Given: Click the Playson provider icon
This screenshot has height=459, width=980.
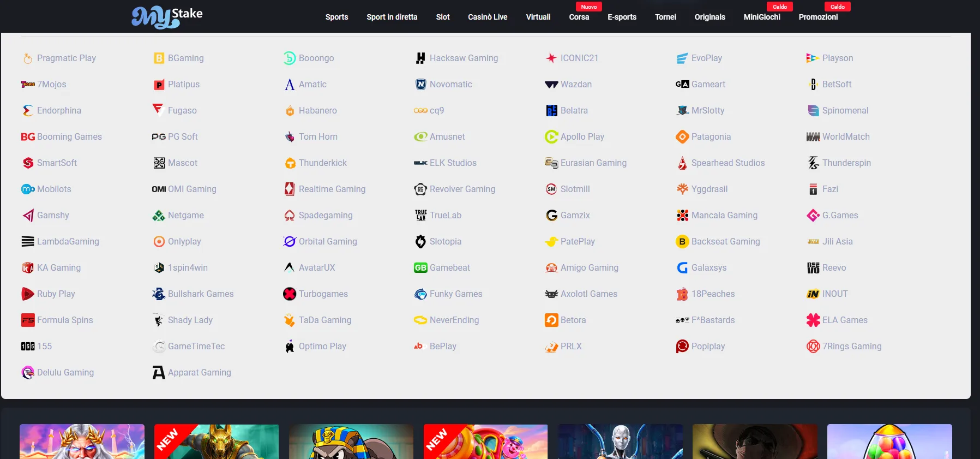Looking at the screenshot, I should point(813,58).
